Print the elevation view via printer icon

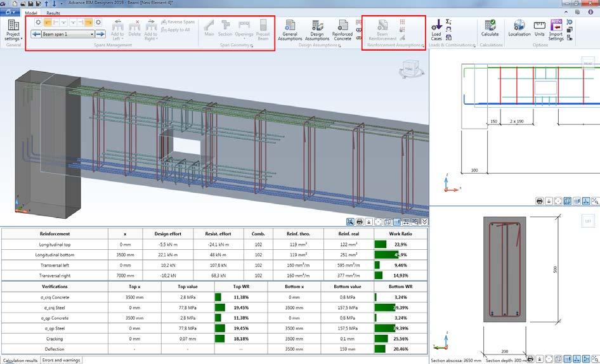click(540, 200)
